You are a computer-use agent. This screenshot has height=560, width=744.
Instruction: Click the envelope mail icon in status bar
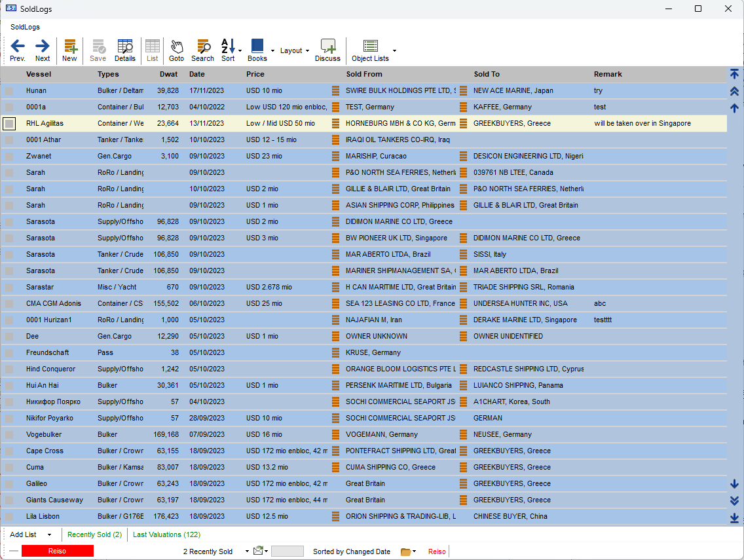pos(258,551)
